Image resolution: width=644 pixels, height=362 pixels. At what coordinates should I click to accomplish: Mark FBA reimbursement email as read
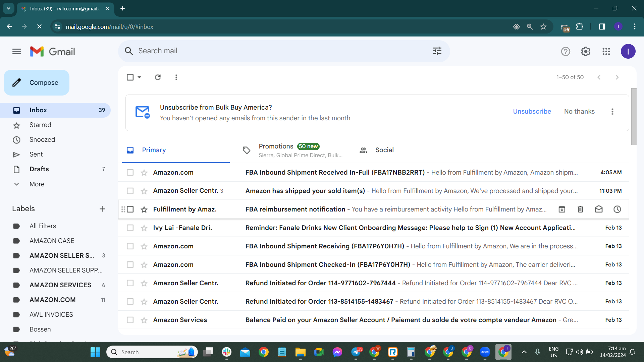(x=599, y=209)
